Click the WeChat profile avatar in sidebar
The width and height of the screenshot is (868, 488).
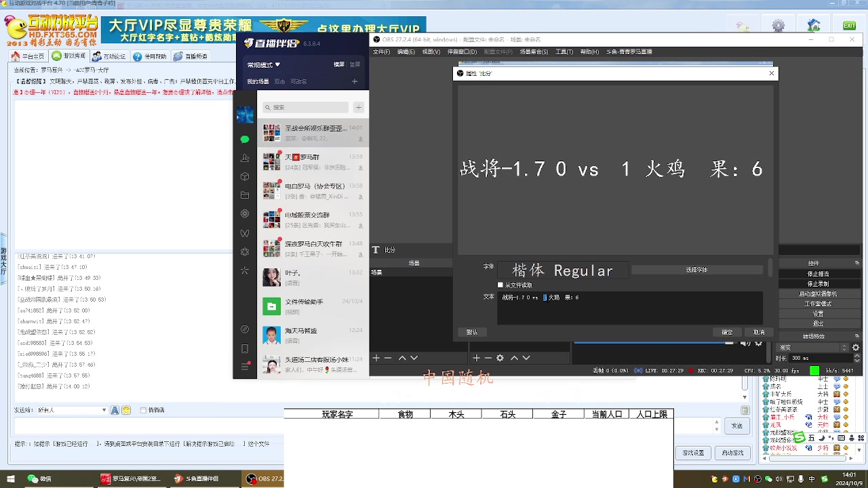pos(245,115)
